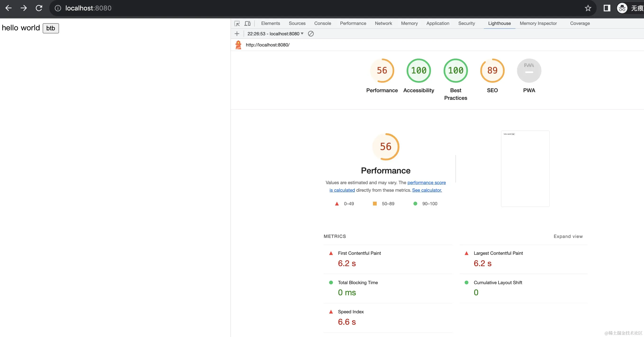Toggle device toolbar icon in DevTools

click(248, 23)
